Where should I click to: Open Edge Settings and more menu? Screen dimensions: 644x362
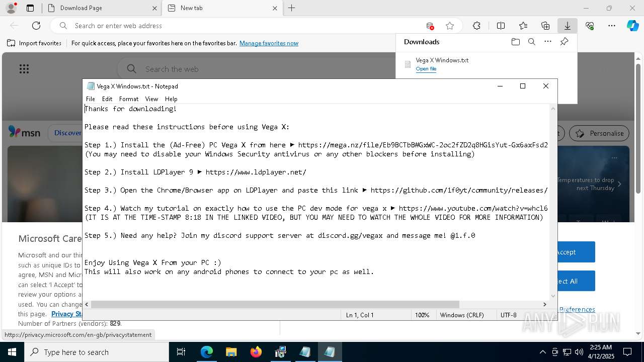point(612,26)
